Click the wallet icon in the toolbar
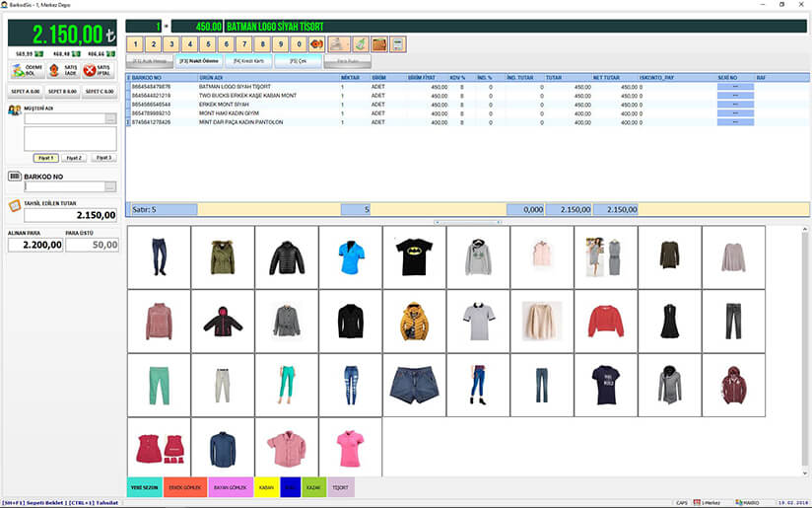 click(377, 44)
